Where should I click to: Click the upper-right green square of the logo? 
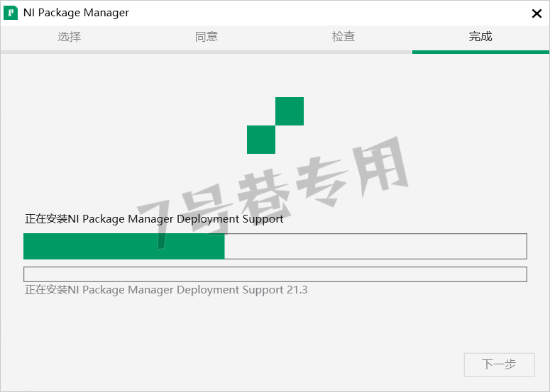tap(290, 111)
